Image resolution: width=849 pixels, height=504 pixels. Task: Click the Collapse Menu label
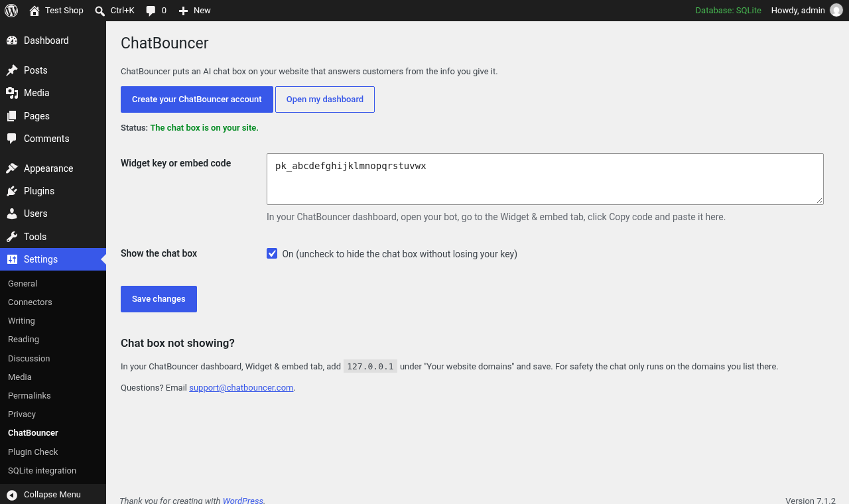[x=52, y=495]
